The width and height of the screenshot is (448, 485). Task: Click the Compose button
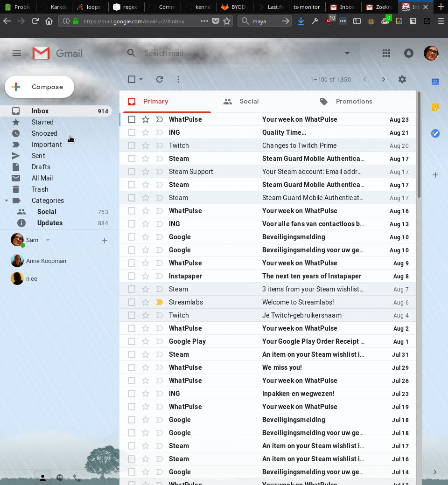(40, 87)
